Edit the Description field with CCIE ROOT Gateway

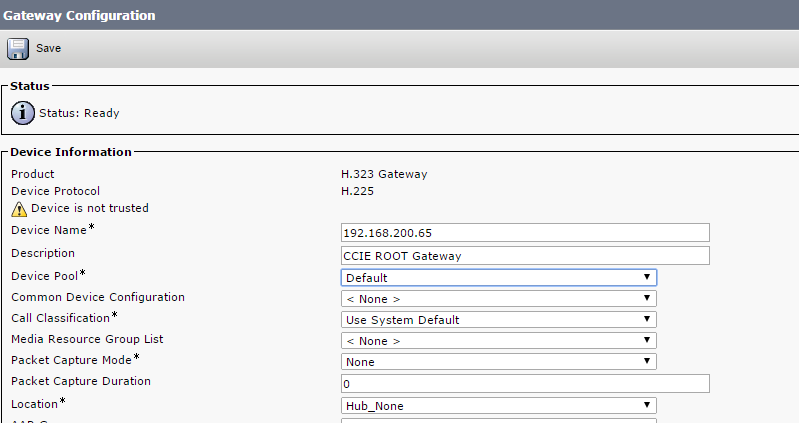(525, 255)
